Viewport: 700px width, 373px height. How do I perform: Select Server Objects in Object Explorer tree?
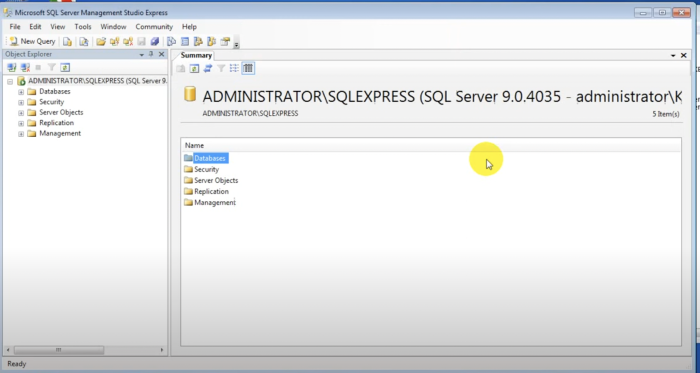pyautogui.click(x=61, y=112)
